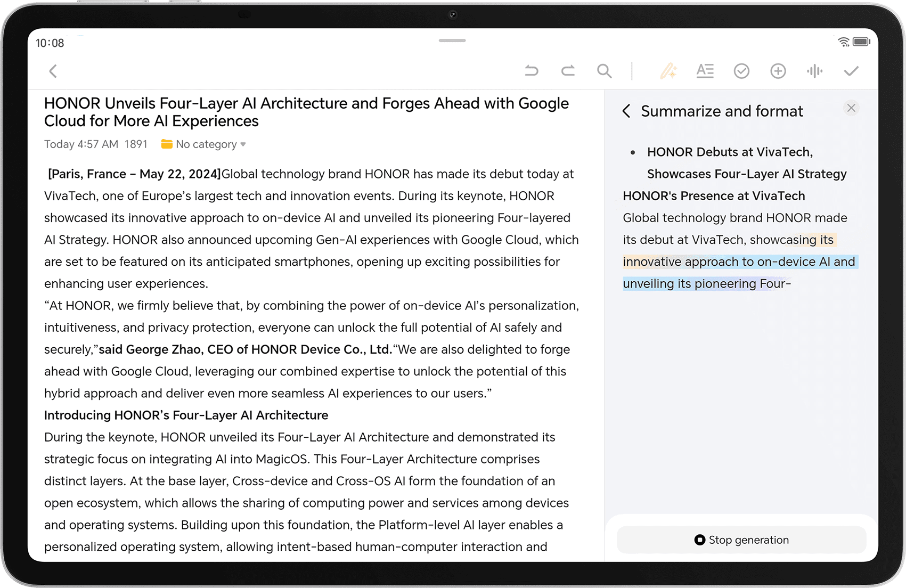Open the add attachment plus menu
Screen dimensions: 906x588
click(x=778, y=71)
